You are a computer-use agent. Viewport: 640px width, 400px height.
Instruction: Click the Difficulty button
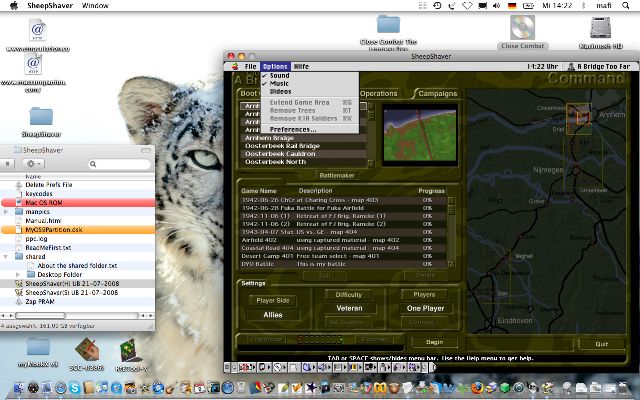349,295
